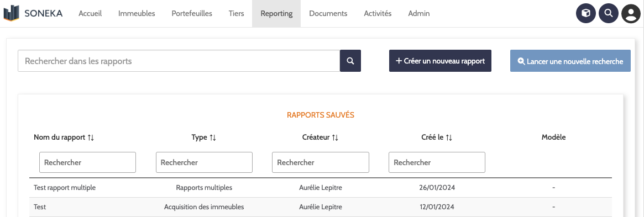The image size is (644, 217).
Task: Open Tiers menu
Action: coord(236,14)
